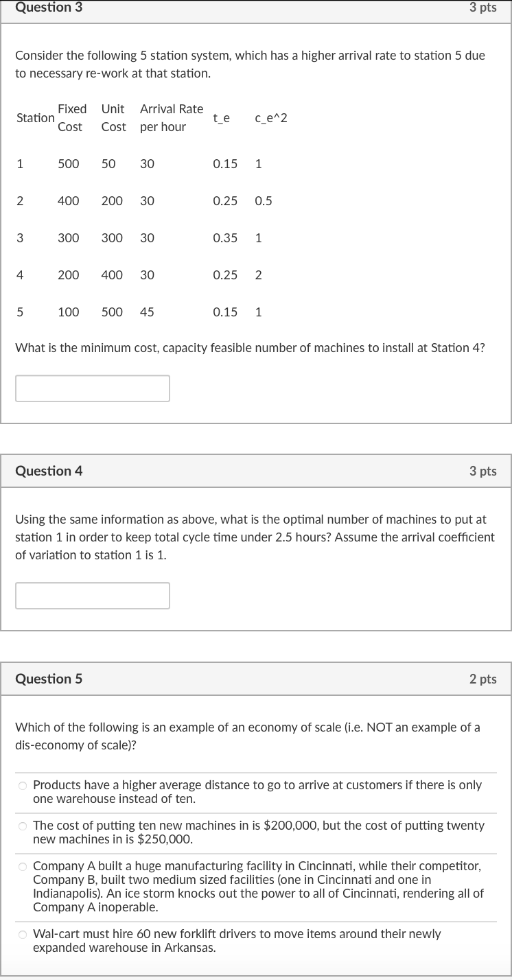Viewport: 512px width, 980px height.
Task: Click the 2 pts label on Question 5
Action: [x=483, y=678]
